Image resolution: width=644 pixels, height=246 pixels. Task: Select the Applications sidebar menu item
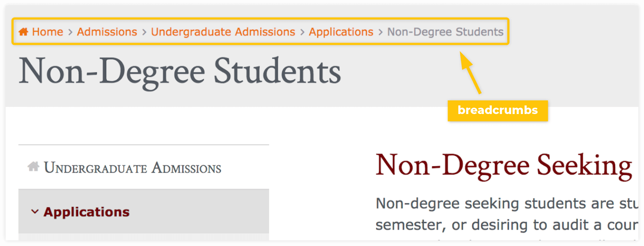point(86,212)
